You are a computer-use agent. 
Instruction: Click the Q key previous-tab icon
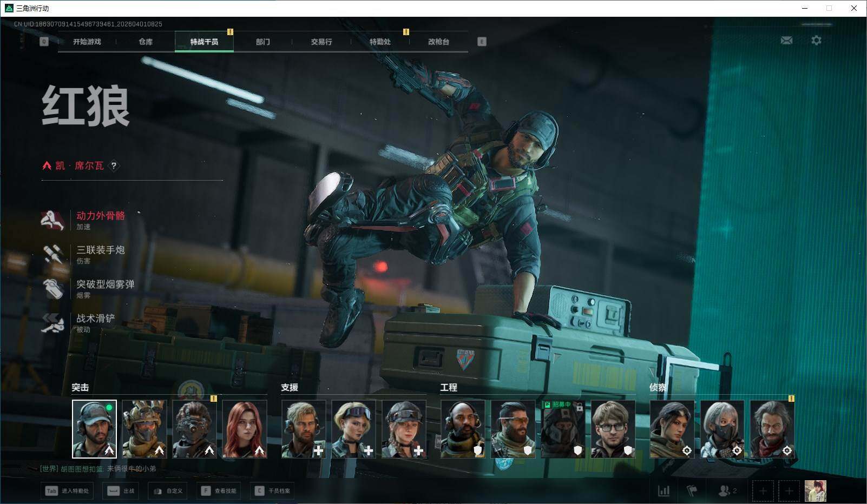(x=44, y=42)
